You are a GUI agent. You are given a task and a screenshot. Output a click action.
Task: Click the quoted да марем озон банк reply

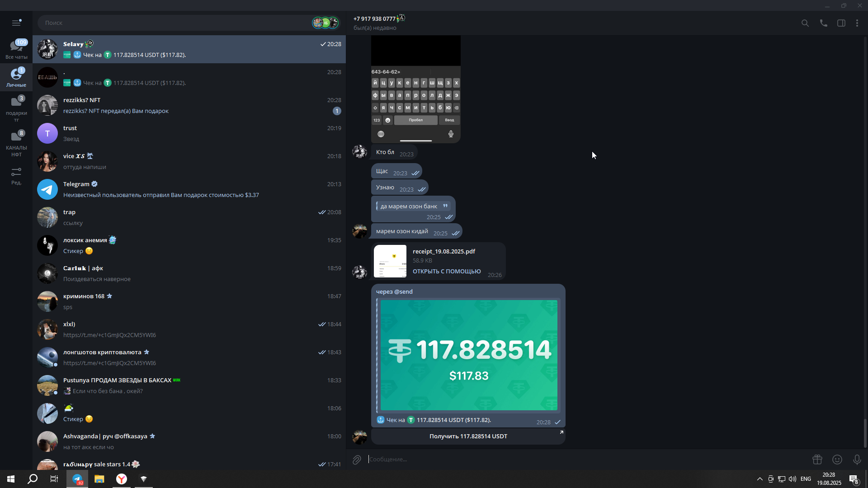click(413, 206)
